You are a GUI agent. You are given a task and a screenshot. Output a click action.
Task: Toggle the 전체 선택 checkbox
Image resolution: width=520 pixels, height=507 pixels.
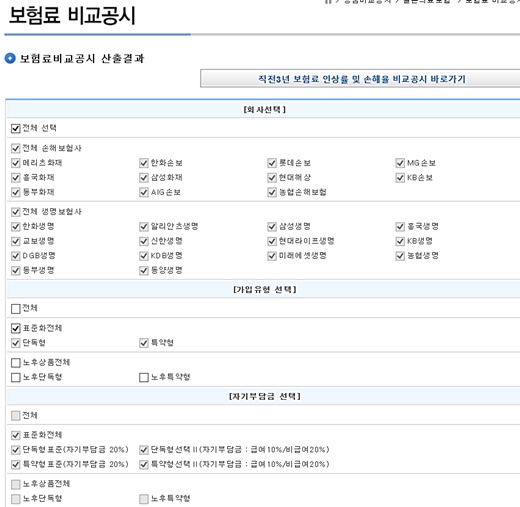tap(16, 128)
